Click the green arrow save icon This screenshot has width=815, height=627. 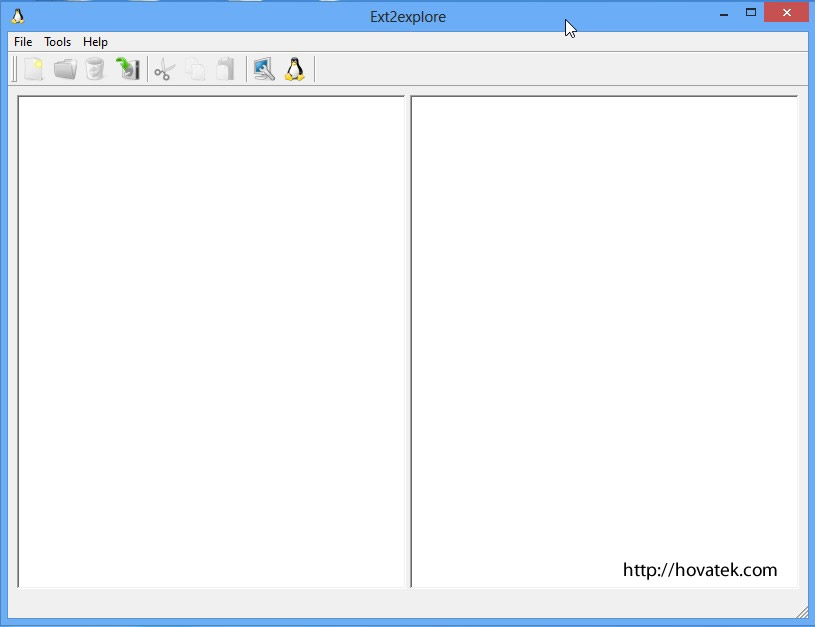(x=127, y=69)
